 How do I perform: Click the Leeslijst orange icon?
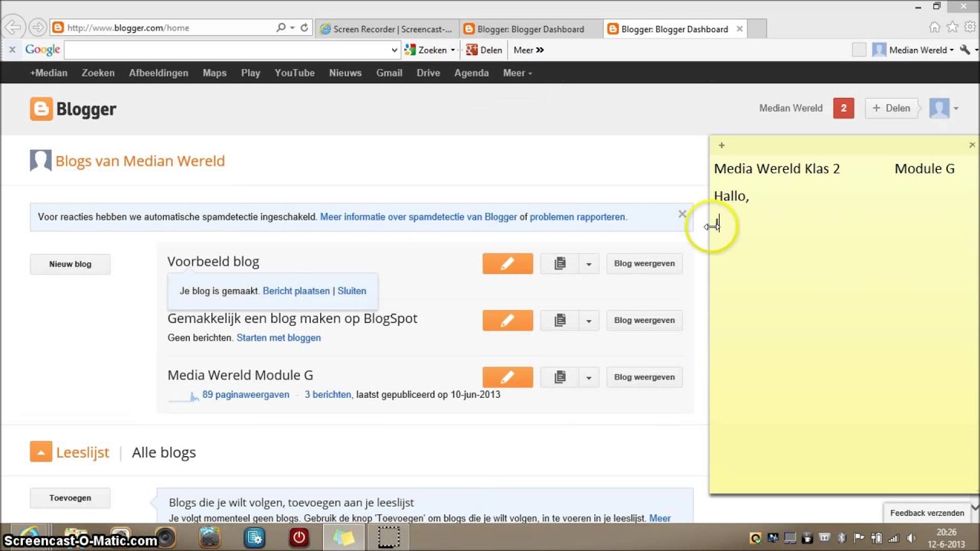pos(41,452)
